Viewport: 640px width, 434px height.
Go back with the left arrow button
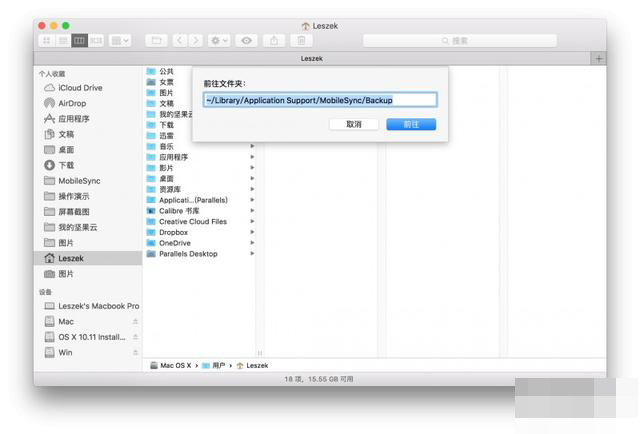180,40
